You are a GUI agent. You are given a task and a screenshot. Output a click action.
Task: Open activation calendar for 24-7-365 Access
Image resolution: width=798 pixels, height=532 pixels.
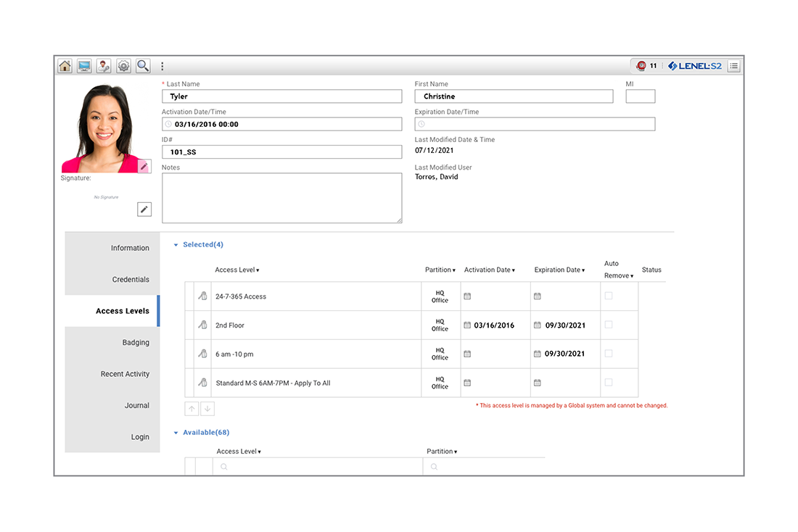tap(467, 296)
